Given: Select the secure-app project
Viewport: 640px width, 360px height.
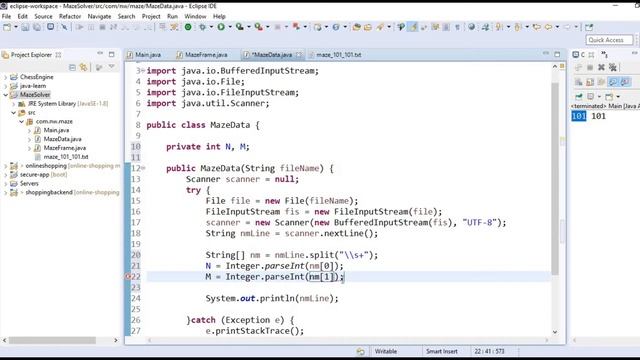Looking at the screenshot, I should 34,175.
